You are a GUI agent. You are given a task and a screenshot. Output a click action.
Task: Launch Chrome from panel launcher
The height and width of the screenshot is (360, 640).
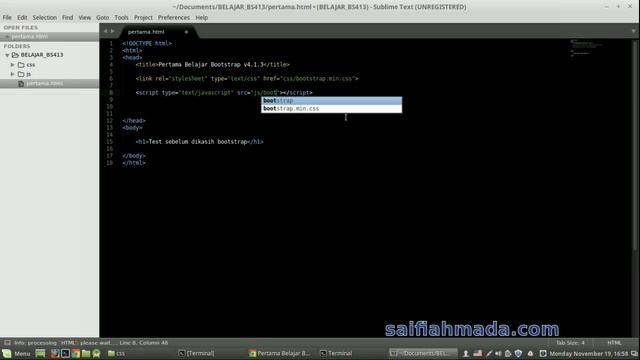pyautogui.click(x=76, y=353)
